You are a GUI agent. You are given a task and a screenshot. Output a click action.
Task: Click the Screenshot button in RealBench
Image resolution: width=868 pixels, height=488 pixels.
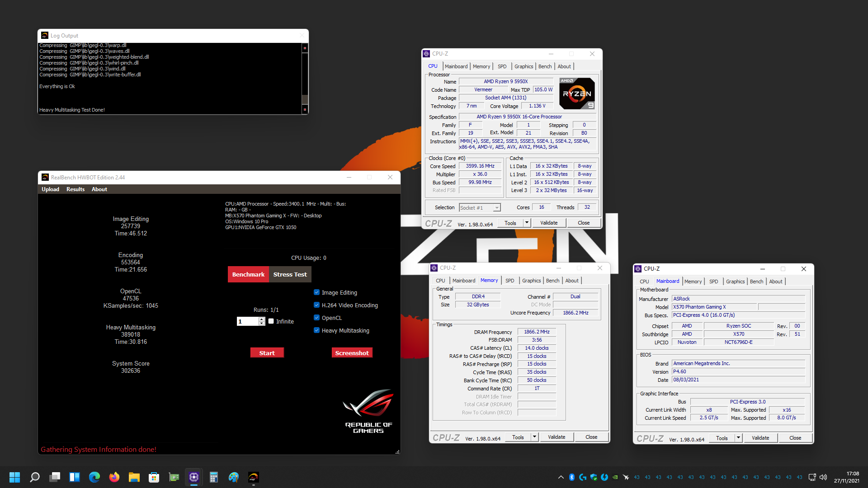[x=352, y=353]
